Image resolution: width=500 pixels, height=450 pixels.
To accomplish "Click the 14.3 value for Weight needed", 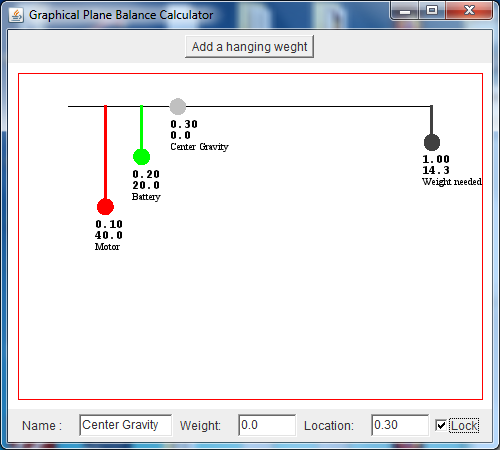I will coord(436,170).
